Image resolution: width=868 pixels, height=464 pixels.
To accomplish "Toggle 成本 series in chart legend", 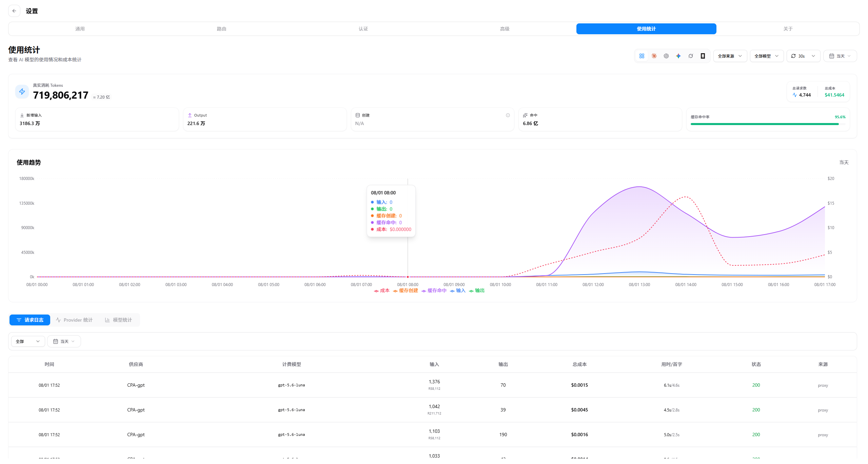I will [382, 290].
